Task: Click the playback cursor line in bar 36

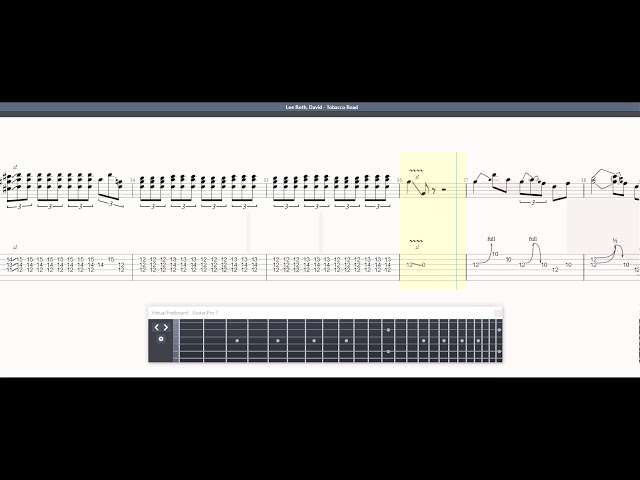Action: [x=457, y=220]
